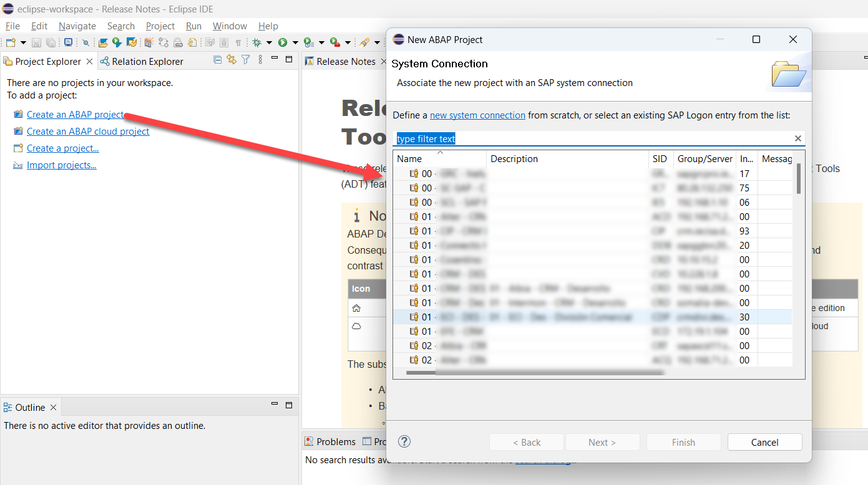The height and width of the screenshot is (485, 868).
Task: Click 'Create an ABAP cloud project' link
Action: (x=88, y=132)
